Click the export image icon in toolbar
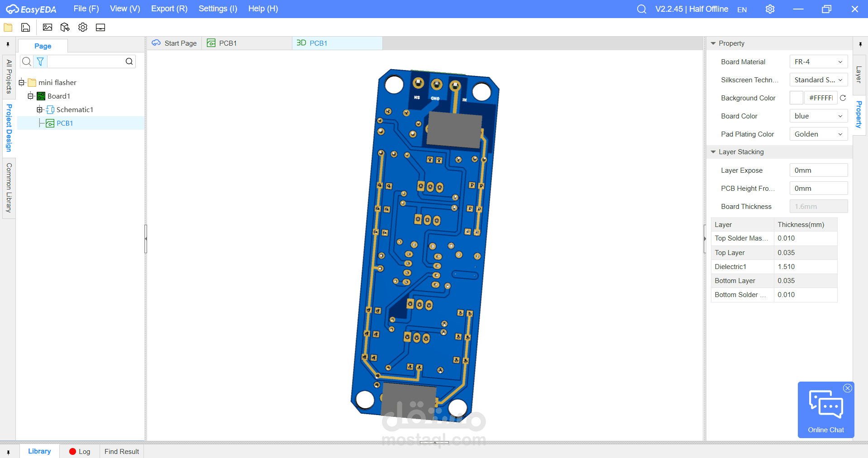 [x=48, y=28]
